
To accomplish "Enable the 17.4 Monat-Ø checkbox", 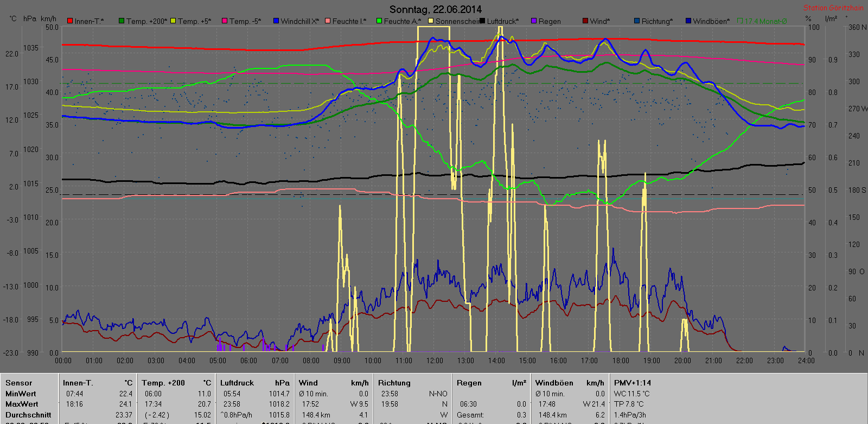I will pos(741,21).
